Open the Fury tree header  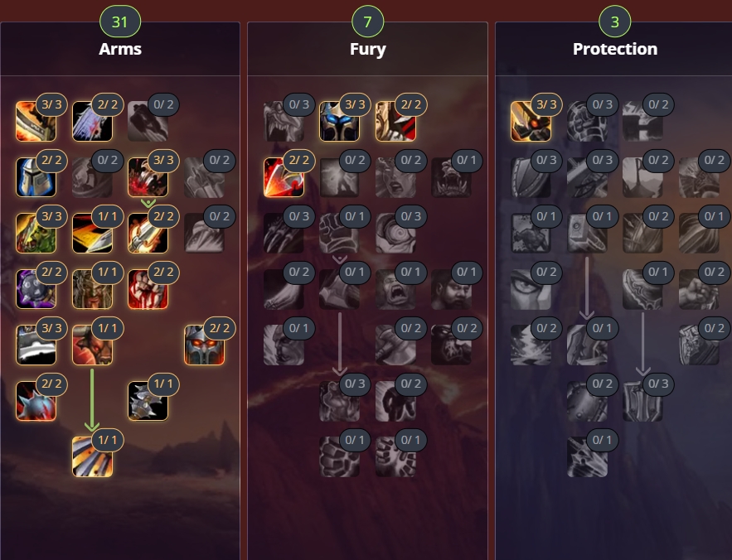point(368,49)
